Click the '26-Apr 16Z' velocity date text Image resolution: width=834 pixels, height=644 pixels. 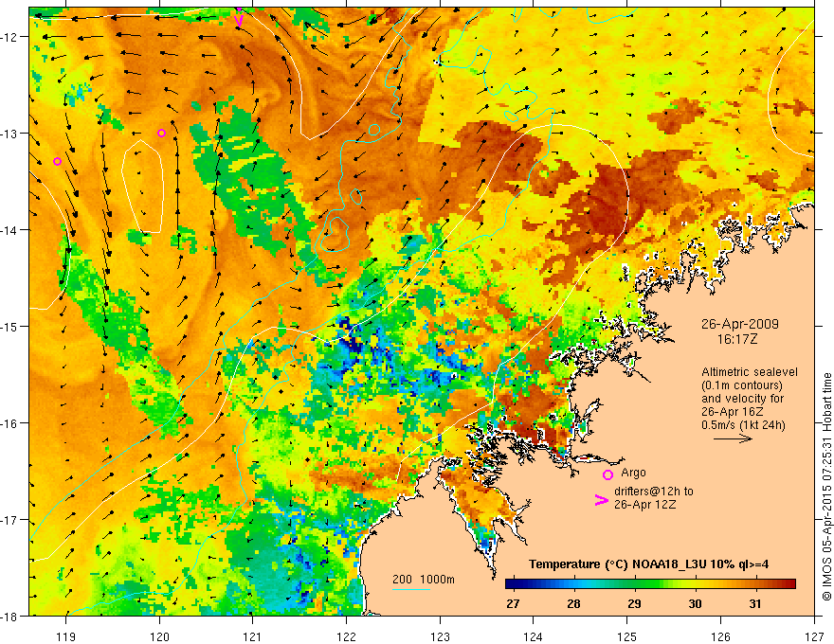click(x=734, y=412)
